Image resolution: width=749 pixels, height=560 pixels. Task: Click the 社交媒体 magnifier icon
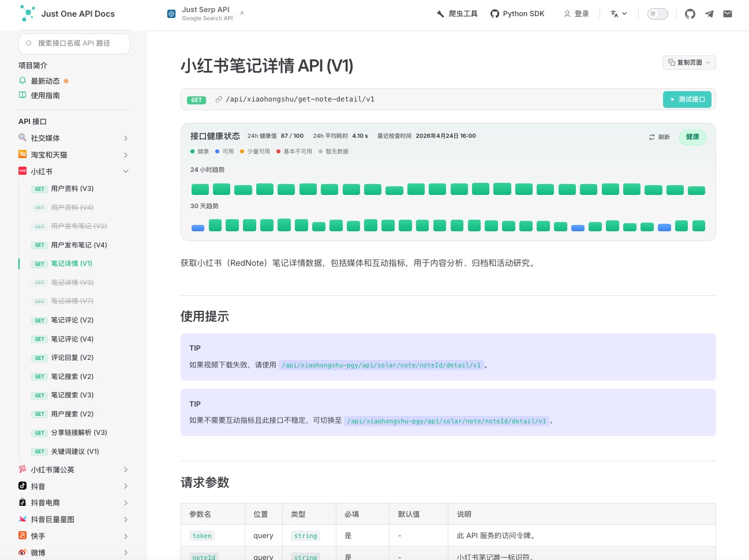coord(23,138)
